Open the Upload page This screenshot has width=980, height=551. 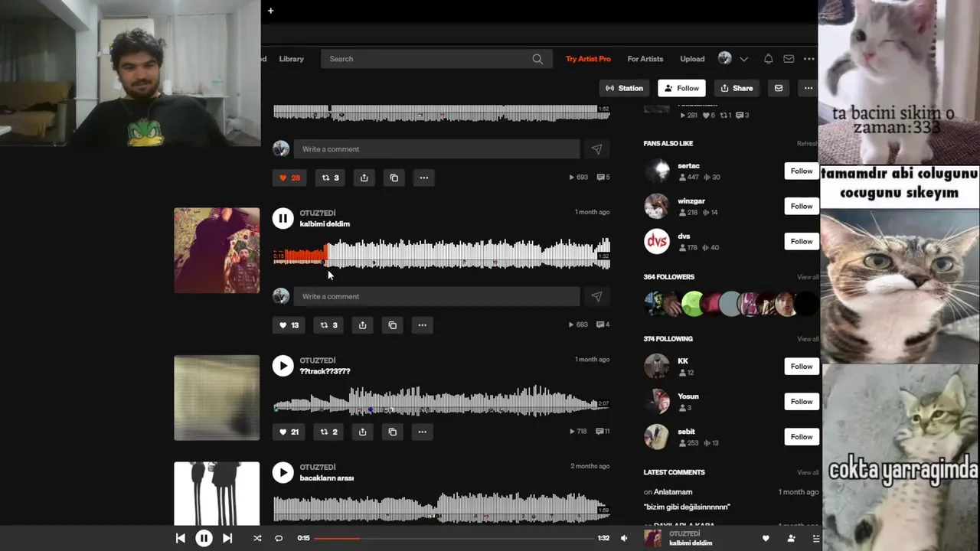[692, 59]
